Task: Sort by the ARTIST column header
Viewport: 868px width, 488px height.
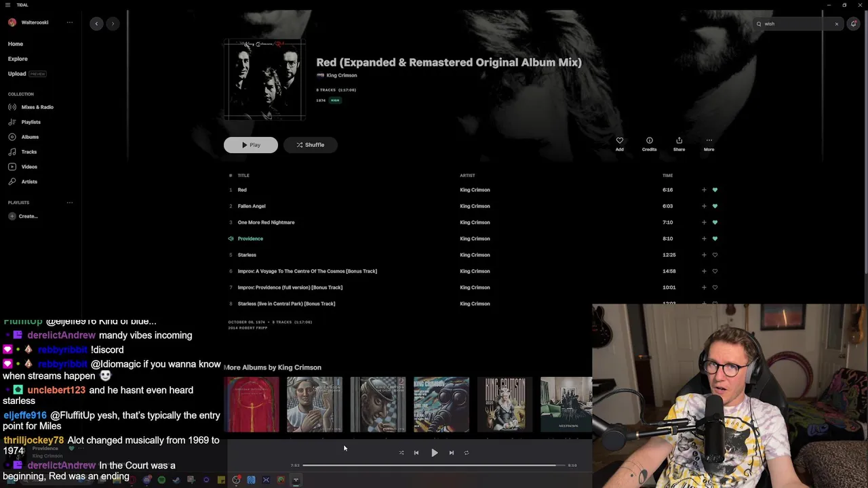Action: tap(467, 176)
